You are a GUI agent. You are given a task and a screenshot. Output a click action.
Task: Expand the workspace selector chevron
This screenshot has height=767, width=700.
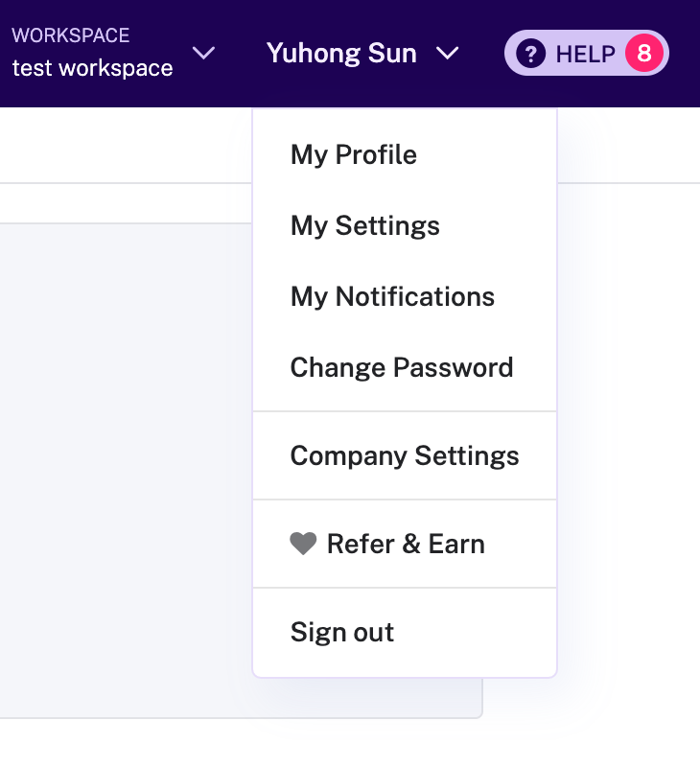tap(203, 53)
